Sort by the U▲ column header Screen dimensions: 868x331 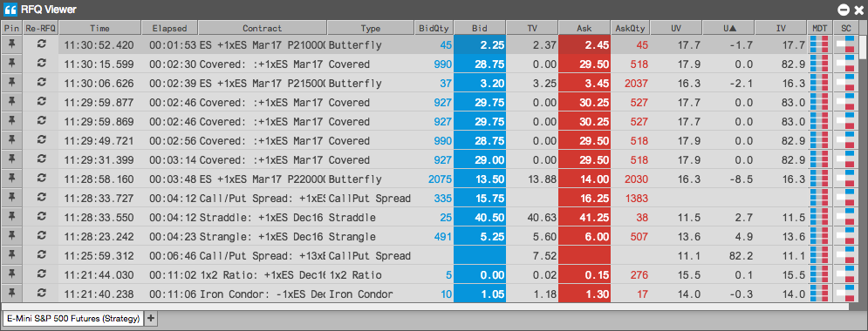(728, 28)
